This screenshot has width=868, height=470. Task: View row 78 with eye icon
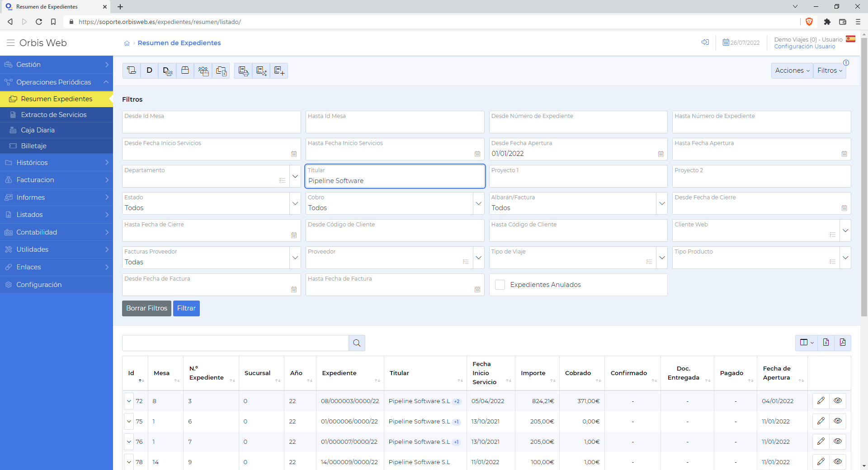pos(838,462)
